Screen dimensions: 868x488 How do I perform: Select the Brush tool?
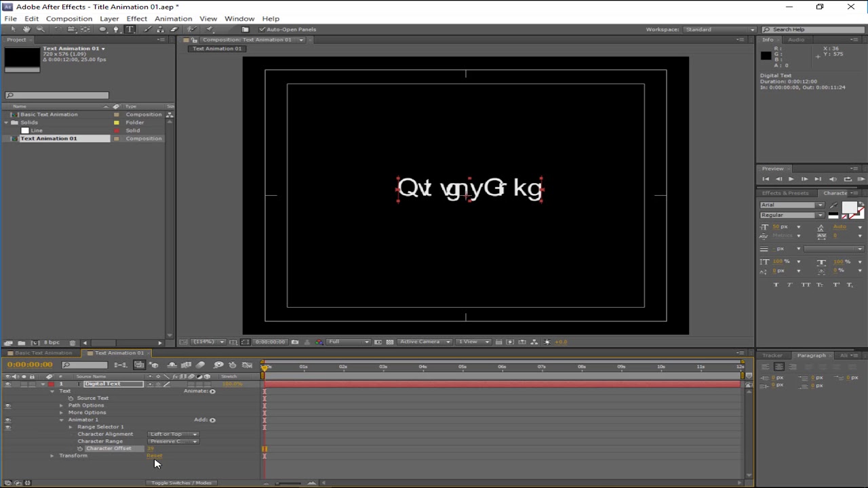pos(148,29)
